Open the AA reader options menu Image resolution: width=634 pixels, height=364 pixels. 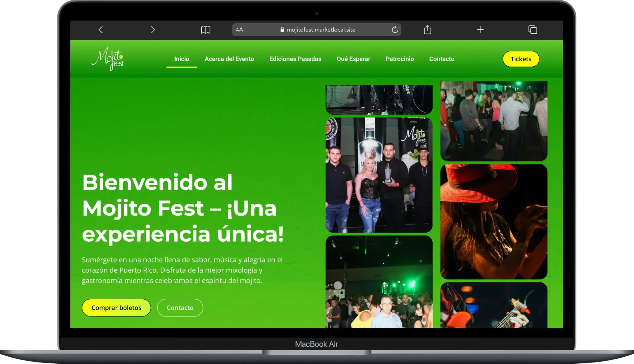239,30
